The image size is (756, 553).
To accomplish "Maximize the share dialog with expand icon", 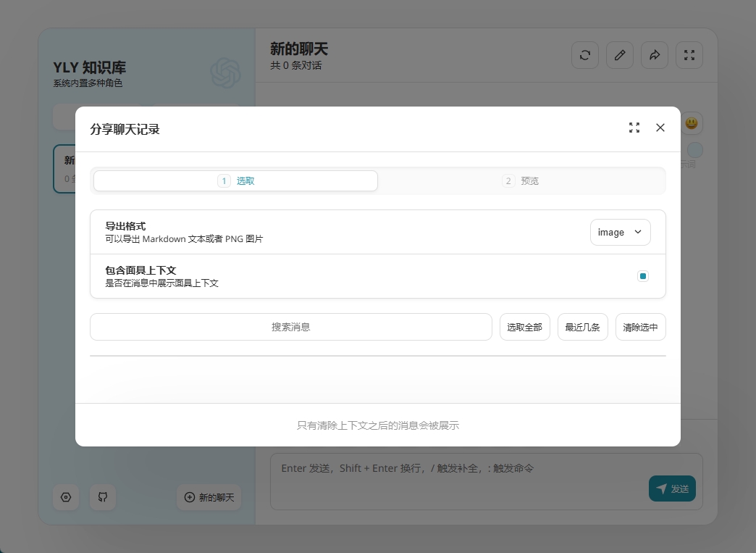I will [x=634, y=128].
